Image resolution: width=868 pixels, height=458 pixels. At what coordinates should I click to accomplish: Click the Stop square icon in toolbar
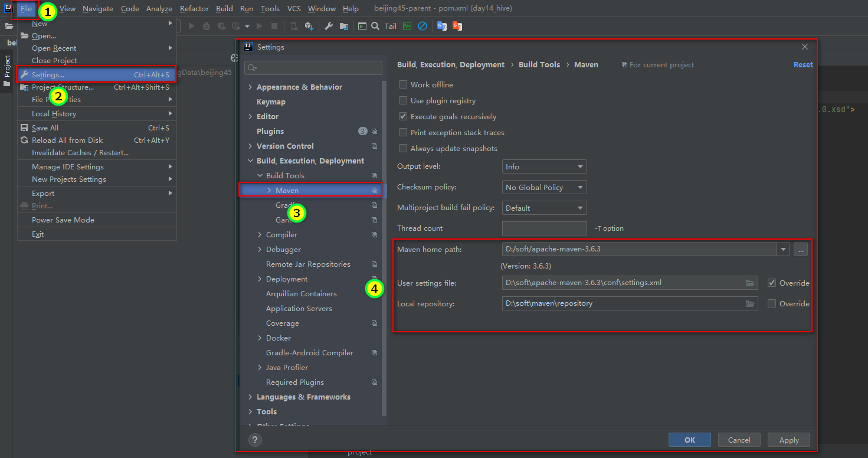274,26
